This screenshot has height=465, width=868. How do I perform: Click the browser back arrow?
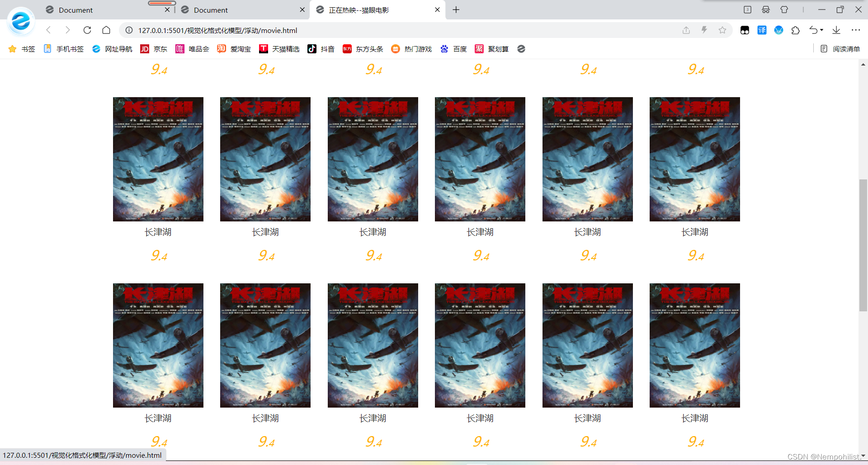(48, 30)
